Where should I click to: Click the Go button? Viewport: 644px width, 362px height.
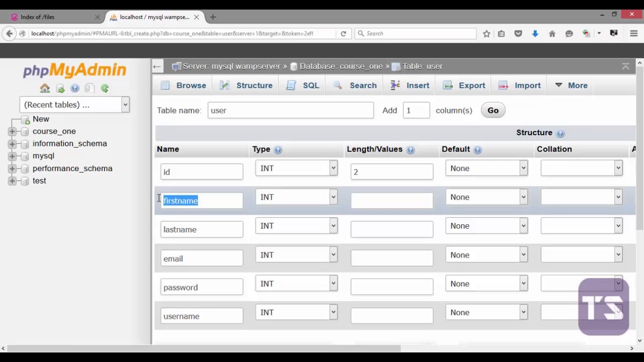pyautogui.click(x=493, y=110)
